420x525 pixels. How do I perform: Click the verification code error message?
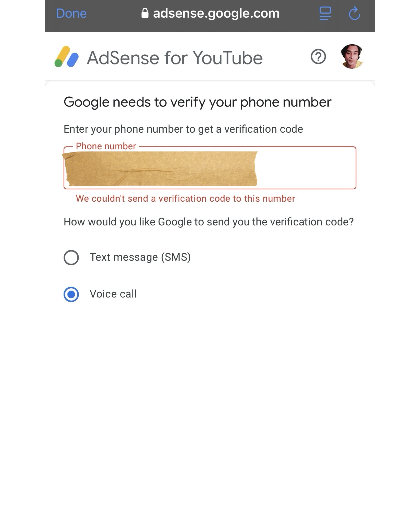185,199
